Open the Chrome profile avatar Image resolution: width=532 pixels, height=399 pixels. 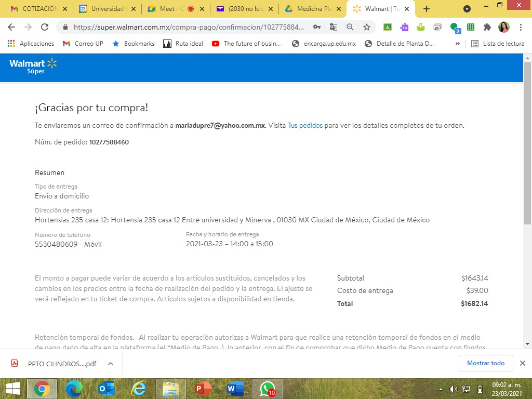504,27
